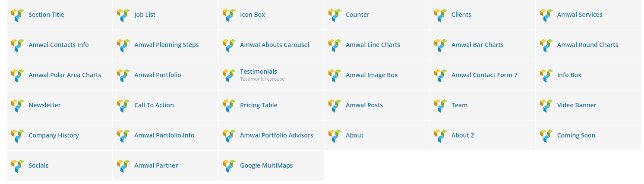Choose the Coming Soon element
Screen dimensions: 644x184
(588, 135)
